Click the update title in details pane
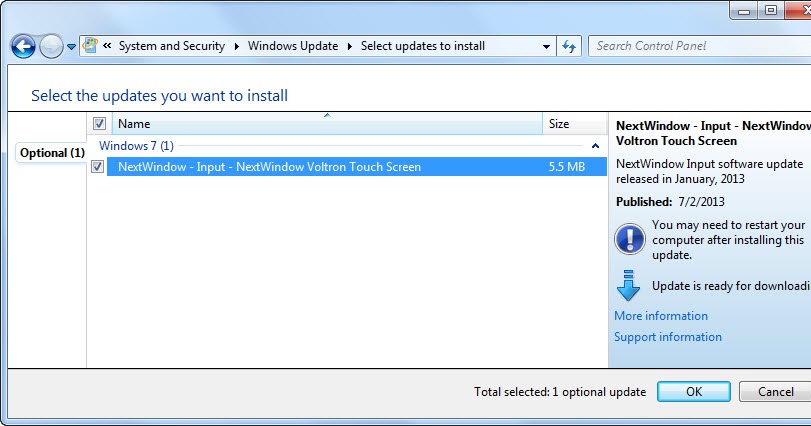The height and width of the screenshot is (426, 811). (x=713, y=133)
